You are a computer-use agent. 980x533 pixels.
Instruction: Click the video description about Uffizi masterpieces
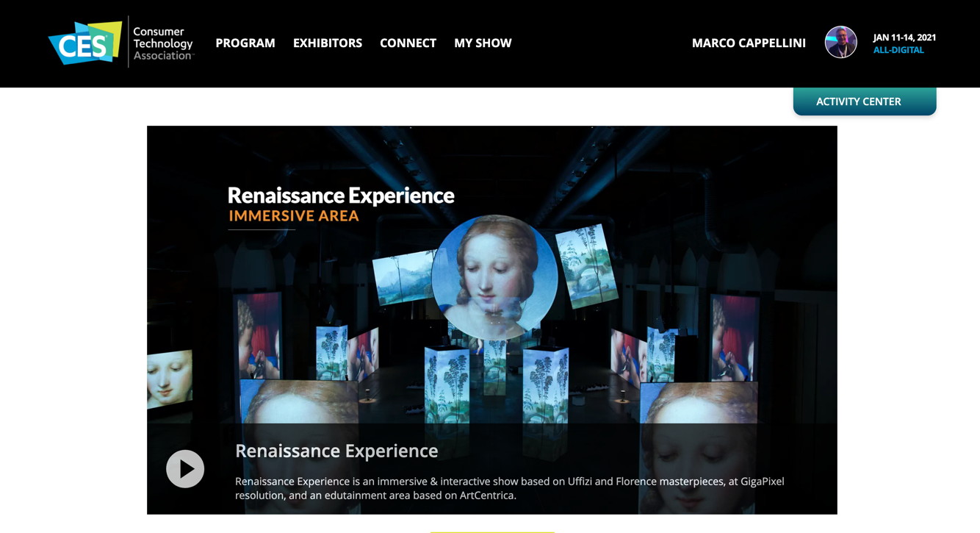pos(510,488)
